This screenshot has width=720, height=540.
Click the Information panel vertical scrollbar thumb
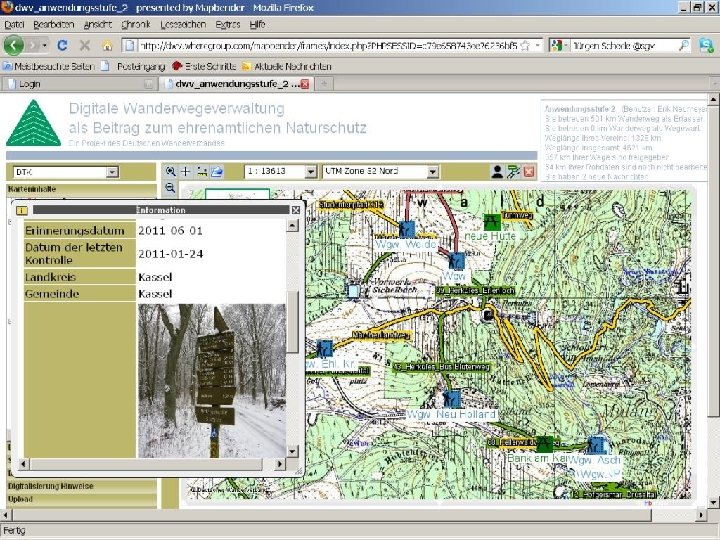click(292, 321)
